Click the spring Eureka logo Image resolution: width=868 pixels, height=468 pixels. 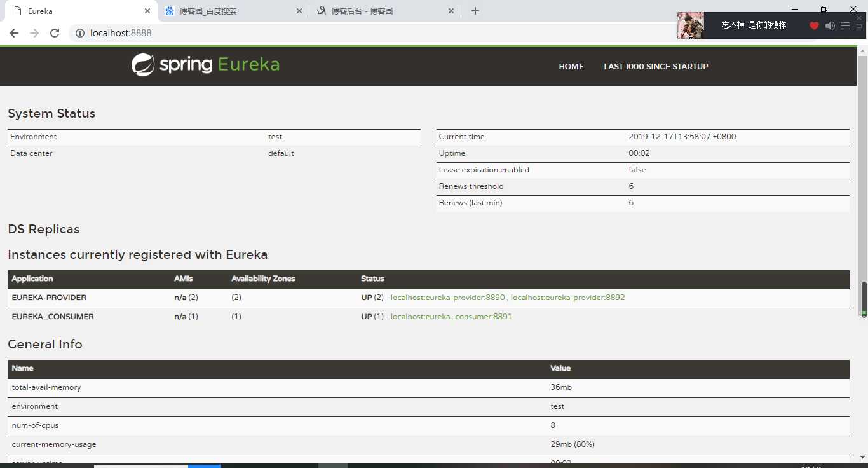coord(205,65)
